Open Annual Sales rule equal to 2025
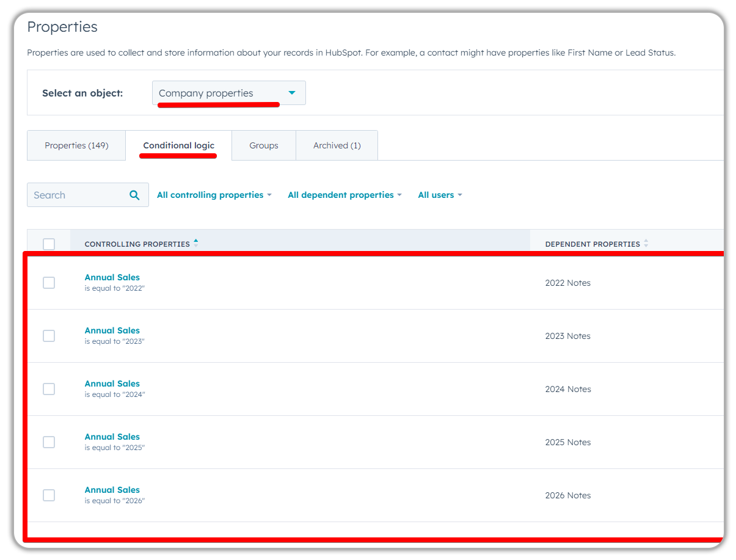The image size is (736, 560). (x=112, y=437)
